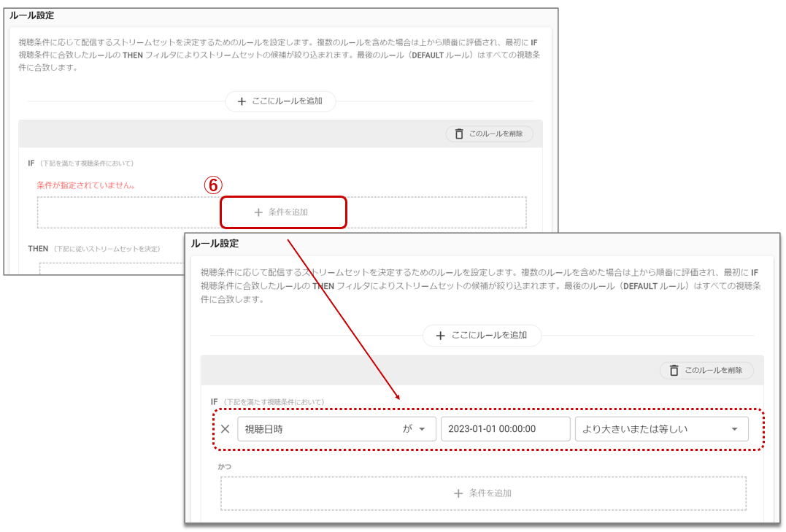786x532 pixels.
Task: Click the plus icon beside ここにルールを追加 above the empty-condition rule
Action: tap(242, 101)
